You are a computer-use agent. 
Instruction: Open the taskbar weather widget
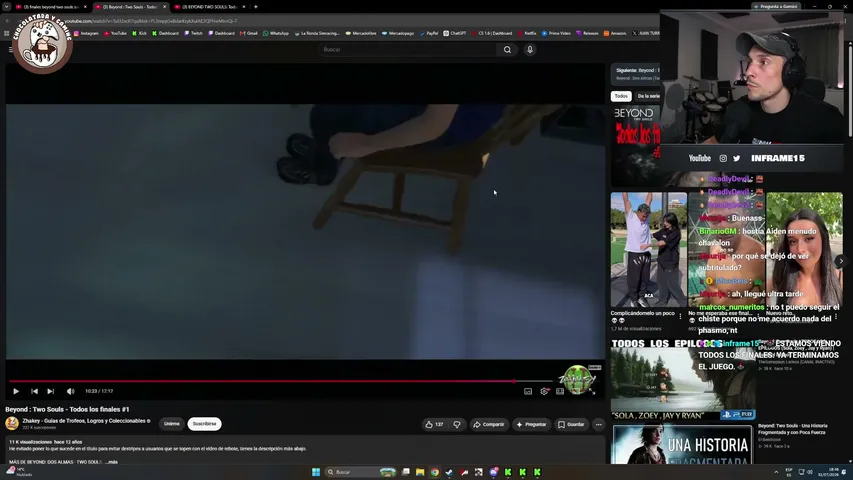[x=18, y=471]
